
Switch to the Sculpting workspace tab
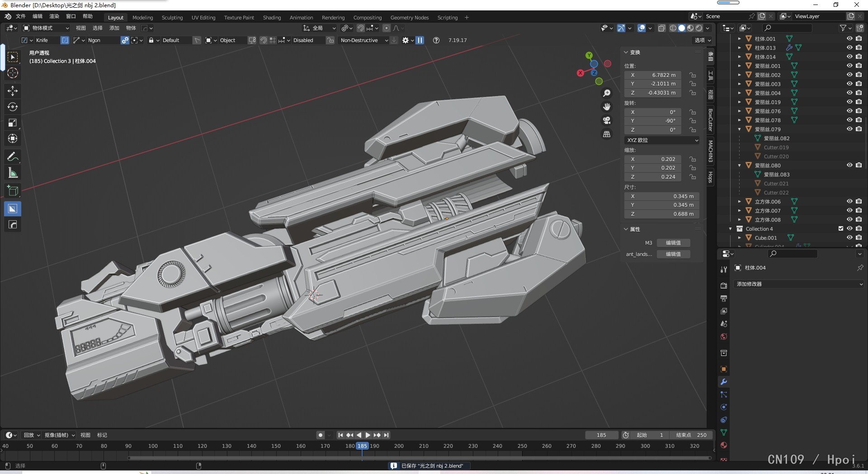172,18
